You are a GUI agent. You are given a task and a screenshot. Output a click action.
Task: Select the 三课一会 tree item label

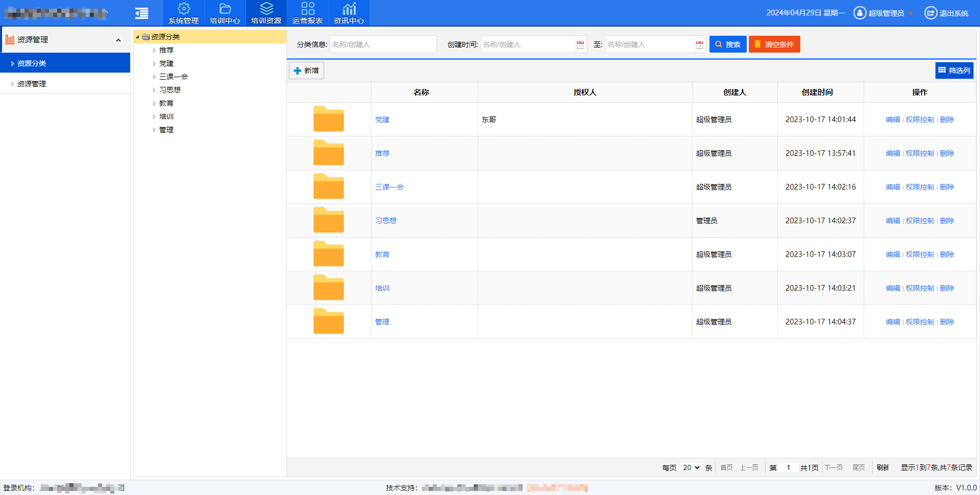[x=174, y=77]
